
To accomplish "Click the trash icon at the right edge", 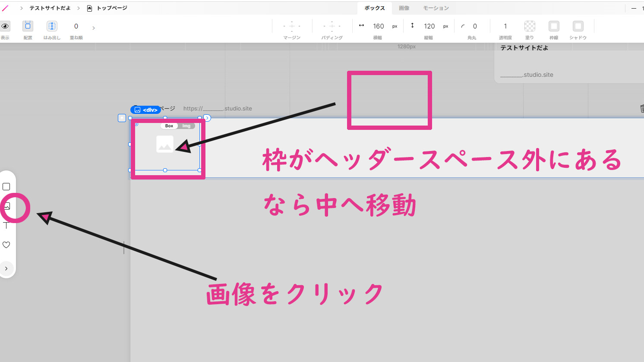I will (642, 109).
